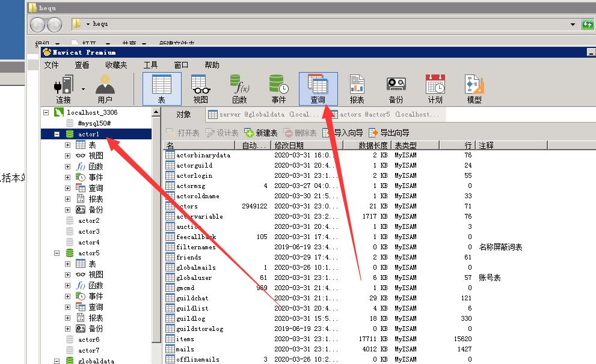The height and width of the screenshot is (364, 596).
Task: Open the 工具 menu
Action: point(150,65)
